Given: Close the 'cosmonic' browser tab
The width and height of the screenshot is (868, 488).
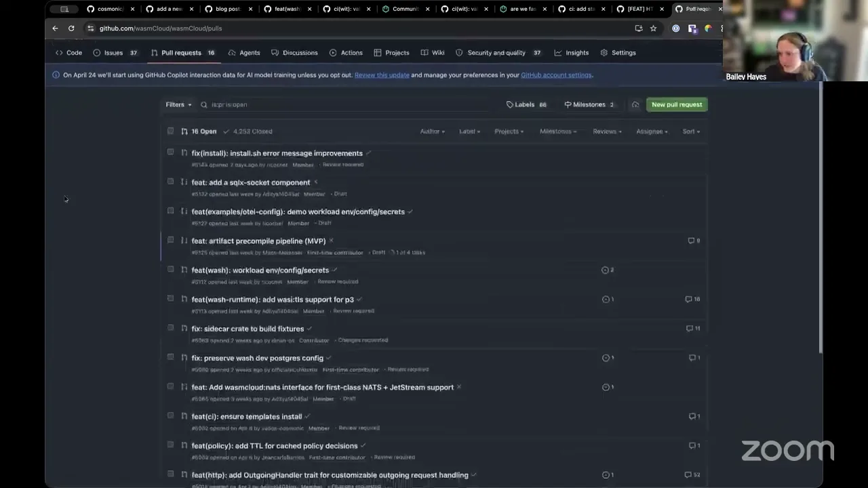Looking at the screenshot, I should pyautogui.click(x=132, y=9).
